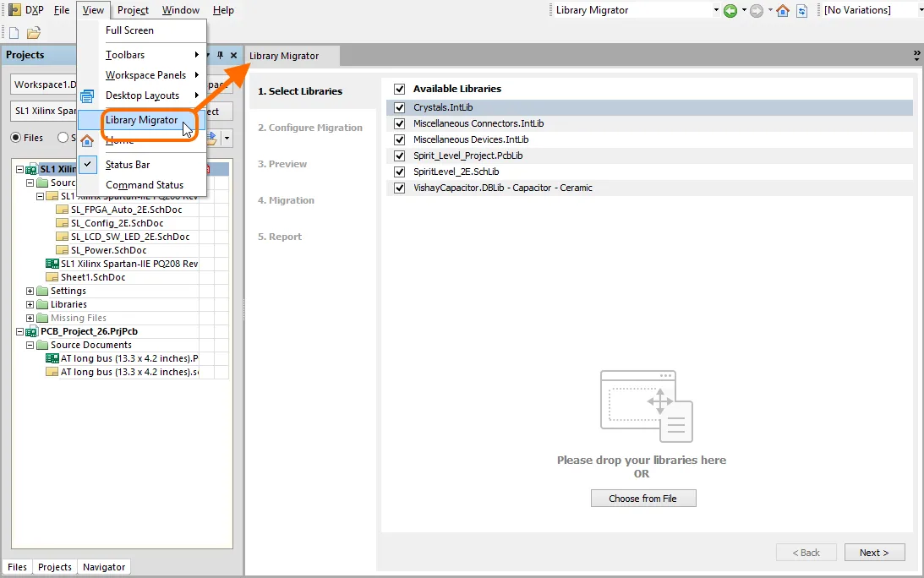Click the grey forward navigation arrow
924x578 pixels.
point(757,11)
